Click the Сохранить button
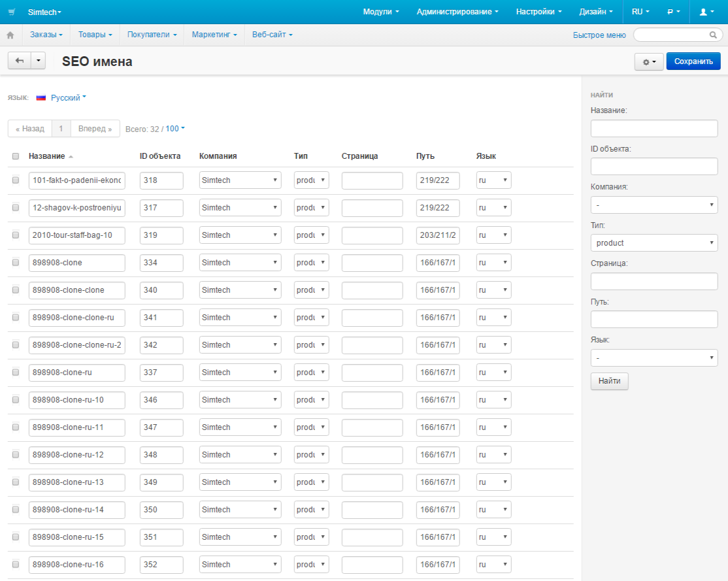This screenshot has height=581, width=728. coord(693,61)
